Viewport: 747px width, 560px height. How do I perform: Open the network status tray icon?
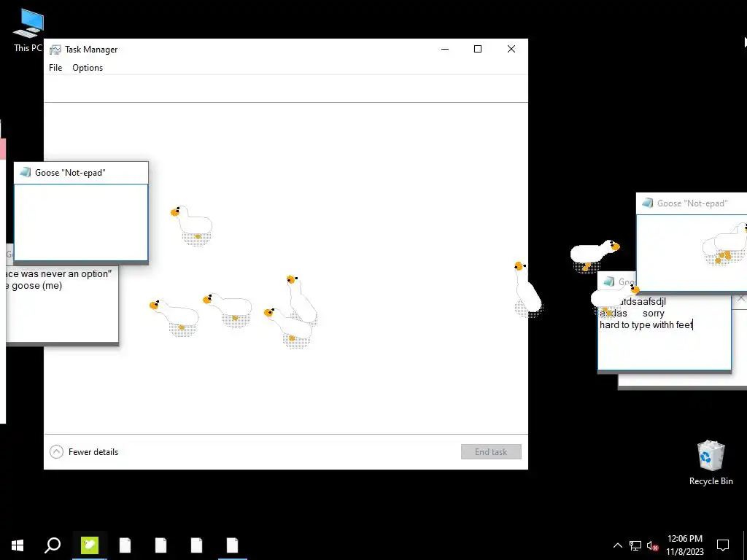point(635,545)
